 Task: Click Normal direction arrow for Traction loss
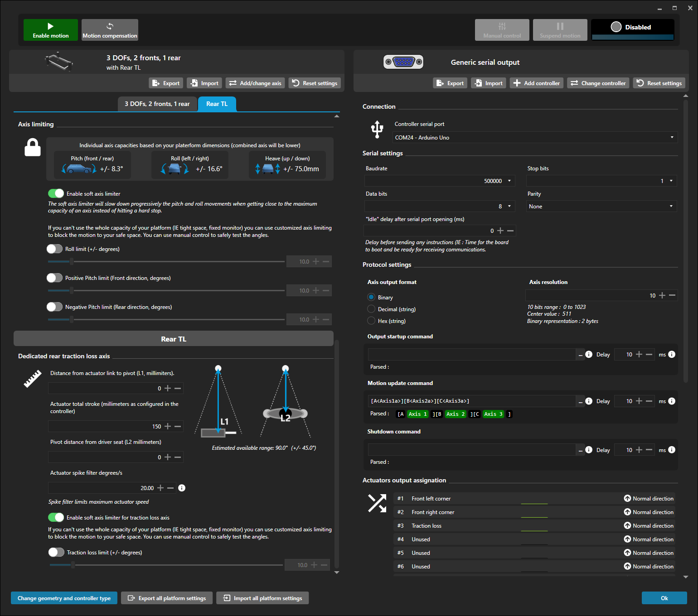coord(627,525)
